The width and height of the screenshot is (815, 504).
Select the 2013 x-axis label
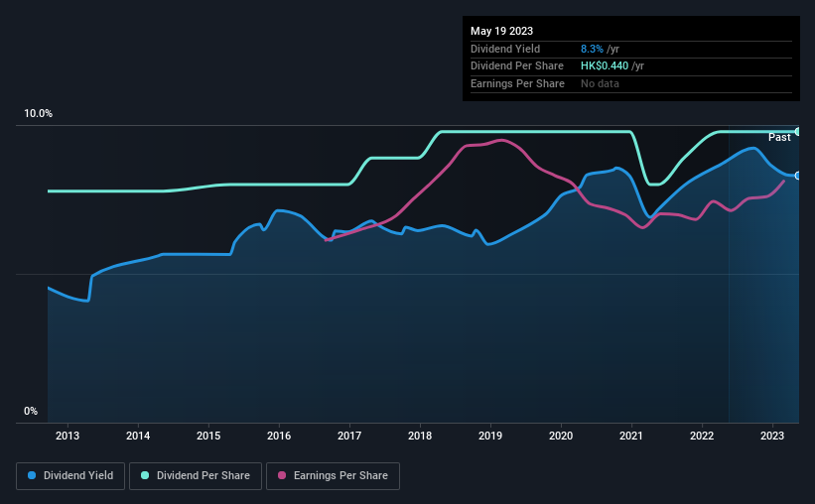tap(68, 436)
